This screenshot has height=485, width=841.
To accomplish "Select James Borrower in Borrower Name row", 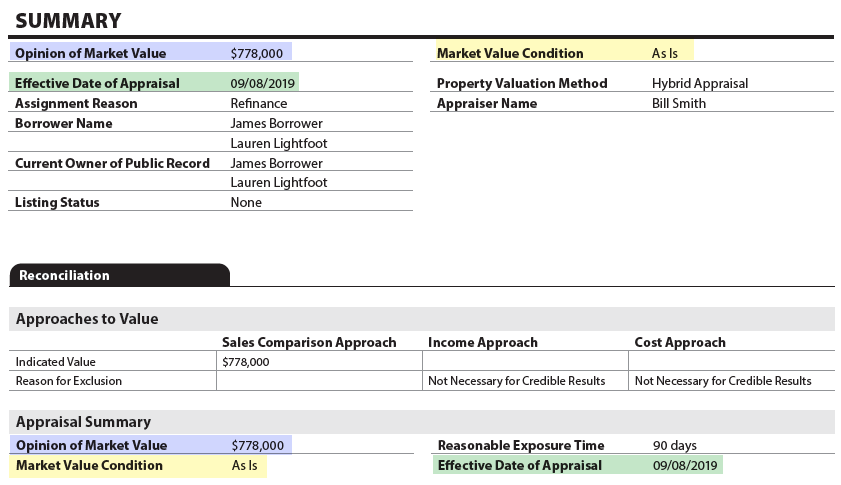I will pos(276,123).
